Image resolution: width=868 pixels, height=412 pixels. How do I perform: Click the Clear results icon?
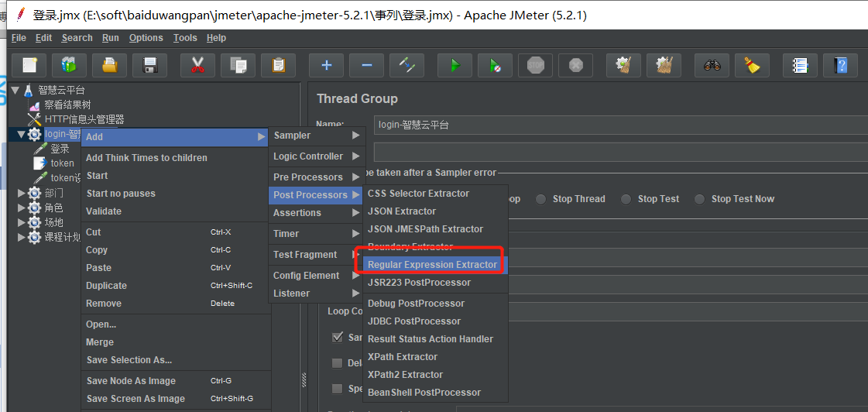coord(623,65)
